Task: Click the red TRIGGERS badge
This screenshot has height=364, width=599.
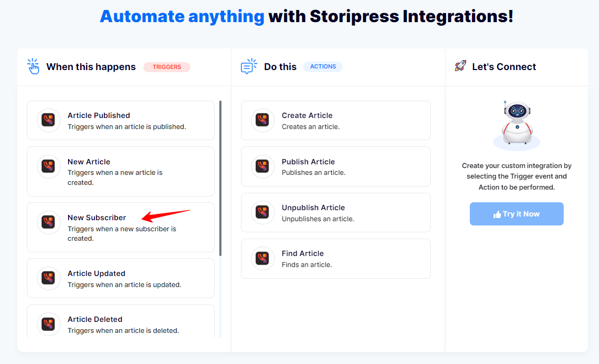Action: tap(167, 67)
